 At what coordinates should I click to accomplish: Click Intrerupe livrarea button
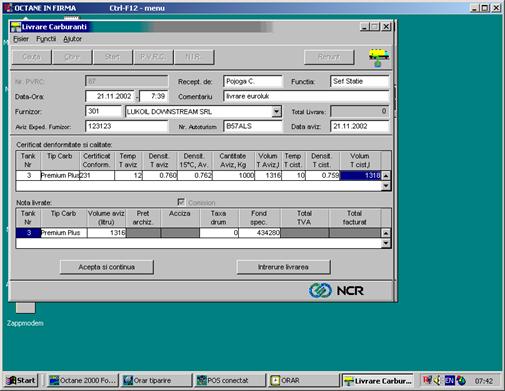pos(283,267)
